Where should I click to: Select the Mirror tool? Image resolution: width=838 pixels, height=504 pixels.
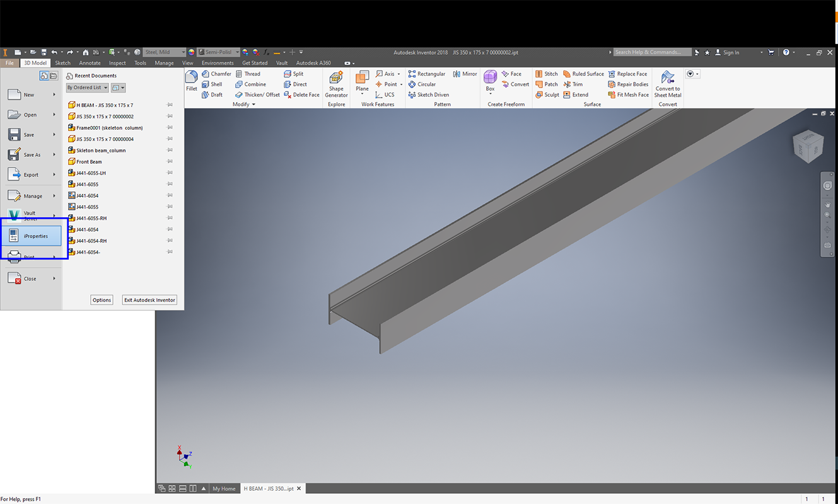pyautogui.click(x=465, y=74)
